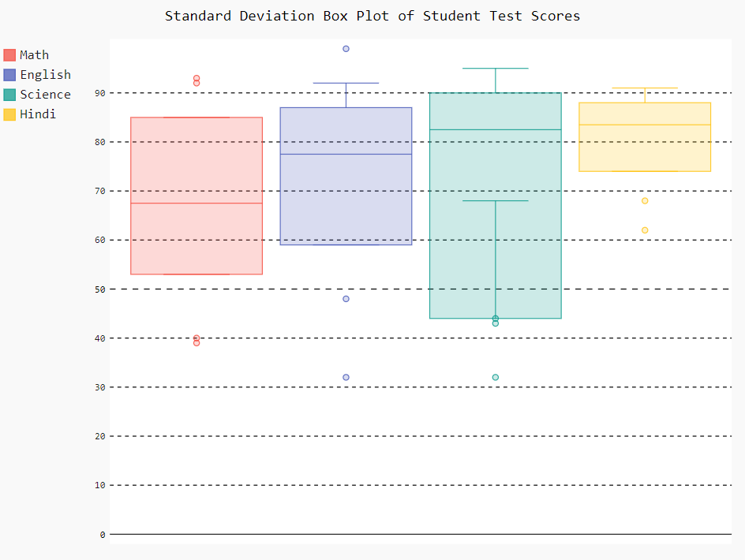Click the chart title text

tap(372, 16)
